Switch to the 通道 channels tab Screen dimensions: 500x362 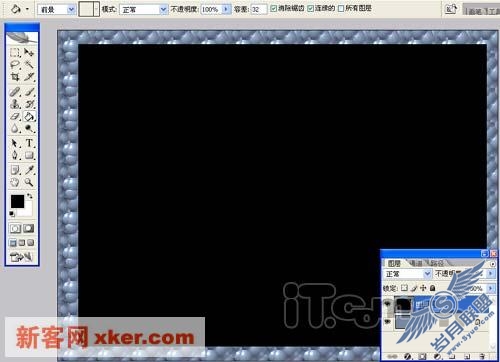click(x=416, y=263)
